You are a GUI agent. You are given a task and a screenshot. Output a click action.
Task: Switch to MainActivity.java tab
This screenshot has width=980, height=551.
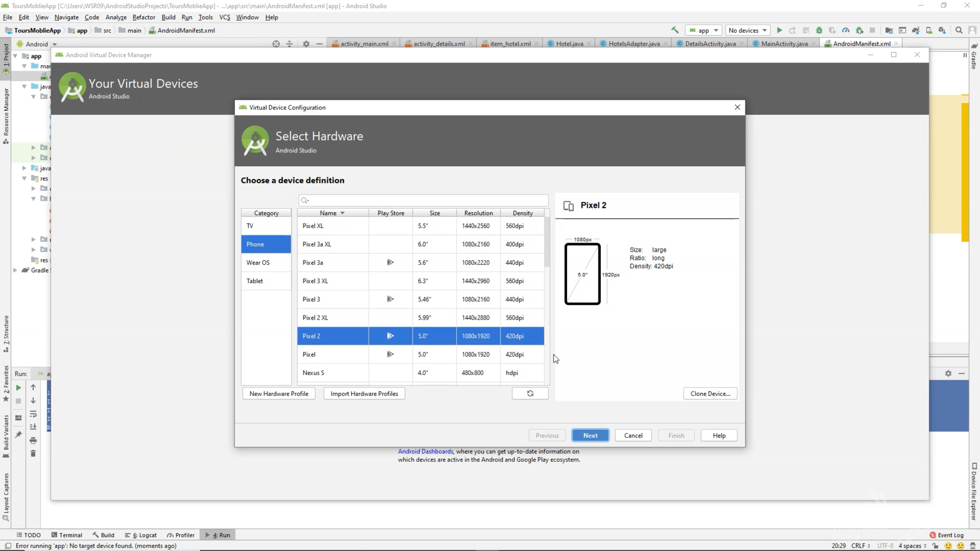coord(784,44)
